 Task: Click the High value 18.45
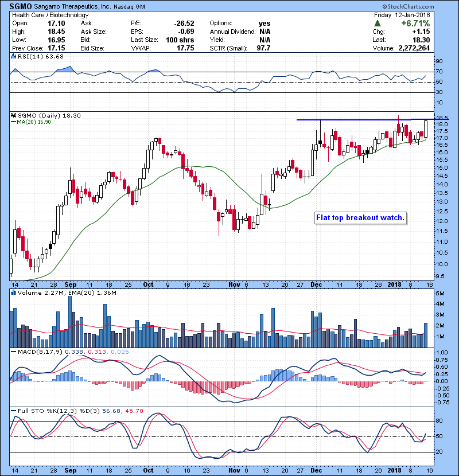pyautogui.click(x=56, y=32)
